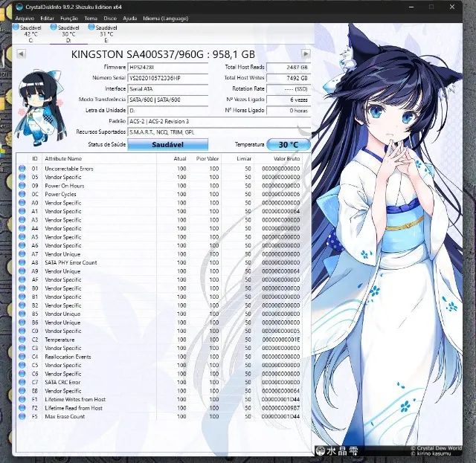This screenshot has width=476, height=463.
Task: Click the Letra da Unidade field
Action: (167, 111)
